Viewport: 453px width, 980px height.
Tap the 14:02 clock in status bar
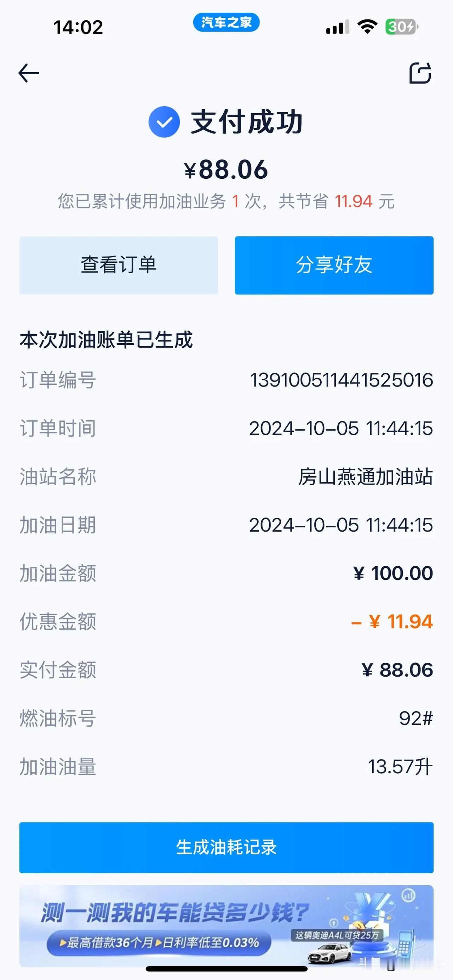(78, 27)
